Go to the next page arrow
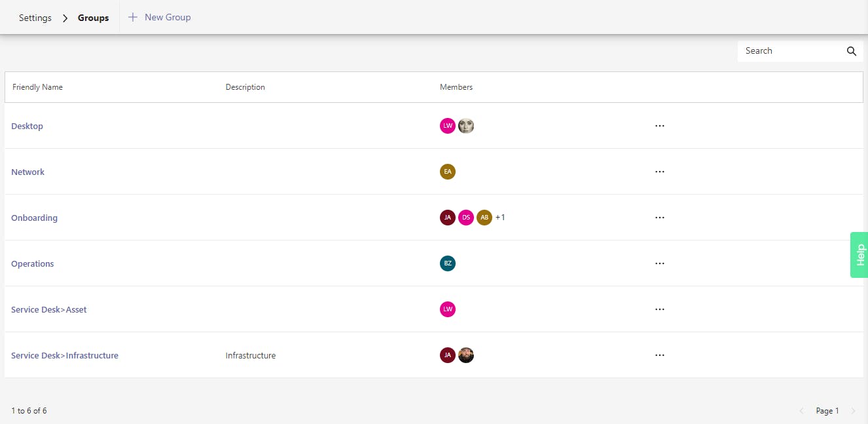 (x=853, y=411)
